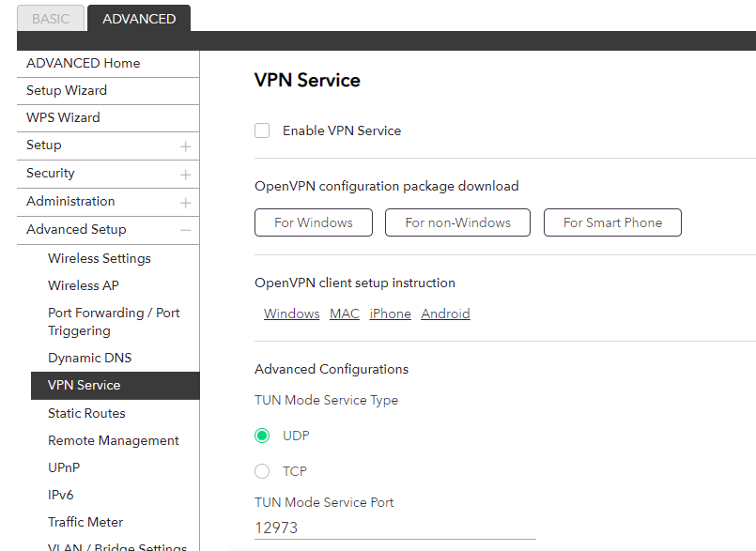Download OpenVPN package For Windows
Viewport: 756px width, 551px height.
point(314,222)
